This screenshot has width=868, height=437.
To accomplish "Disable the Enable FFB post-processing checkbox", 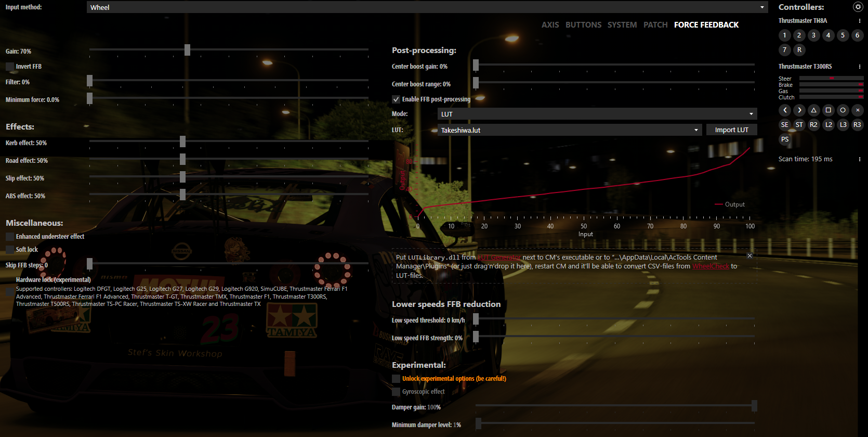I will pos(396,99).
